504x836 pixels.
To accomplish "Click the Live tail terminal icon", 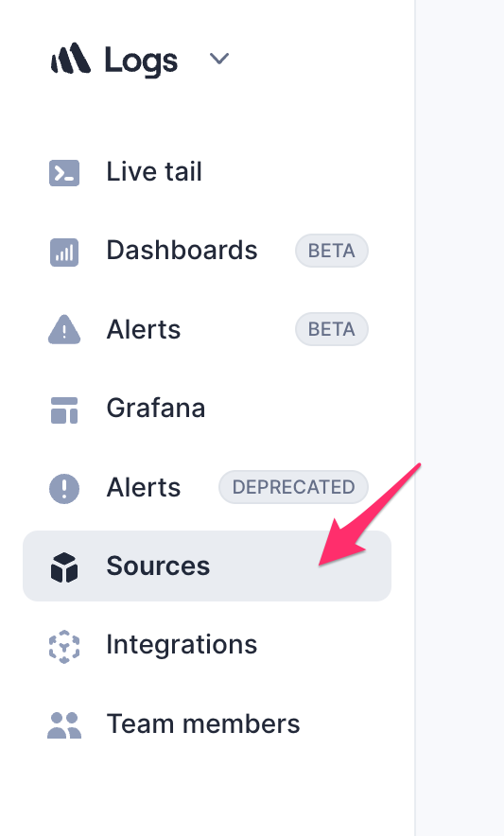I will pyautogui.click(x=64, y=173).
